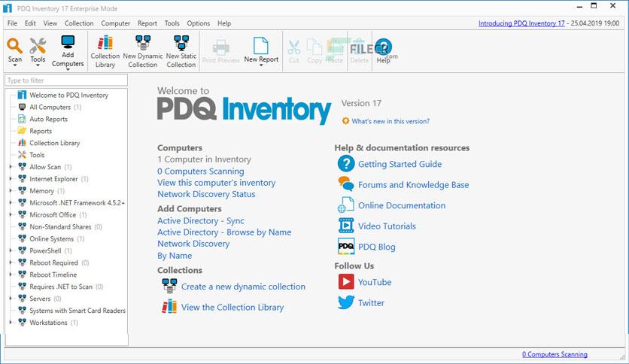Click the Online Documentation page icon
Viewport: 629px width, 364px height.
[346, 205]
